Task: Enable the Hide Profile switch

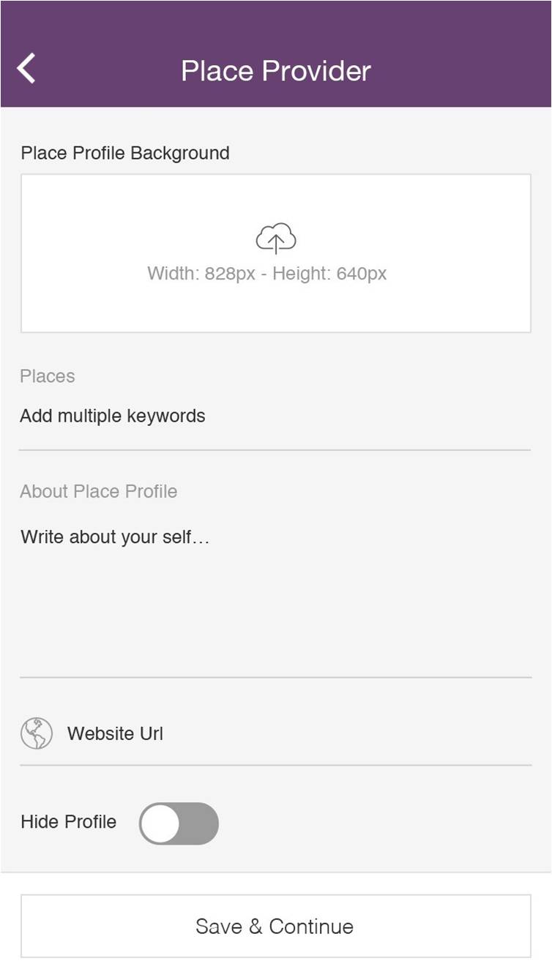Action: [179, 823]
